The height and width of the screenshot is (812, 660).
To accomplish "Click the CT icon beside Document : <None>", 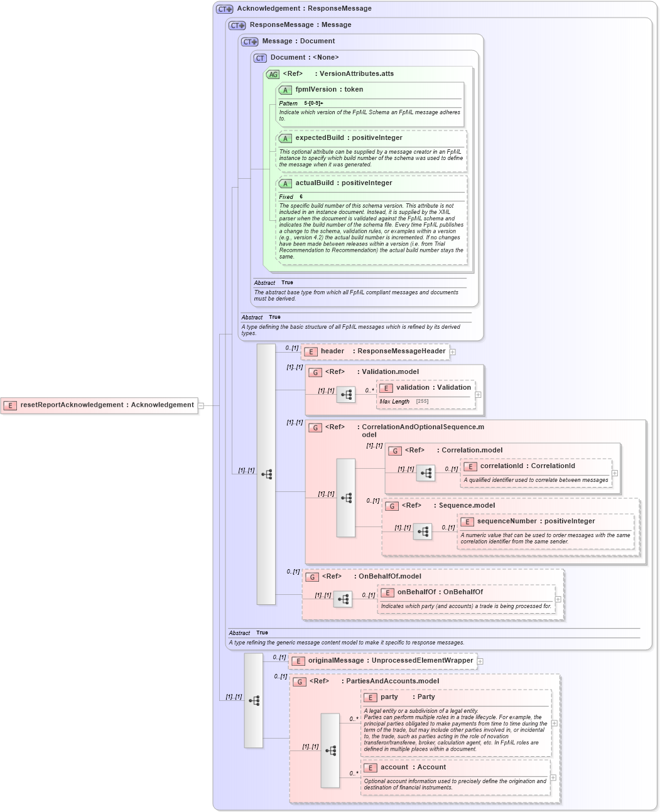I will (x=260, y=58).
